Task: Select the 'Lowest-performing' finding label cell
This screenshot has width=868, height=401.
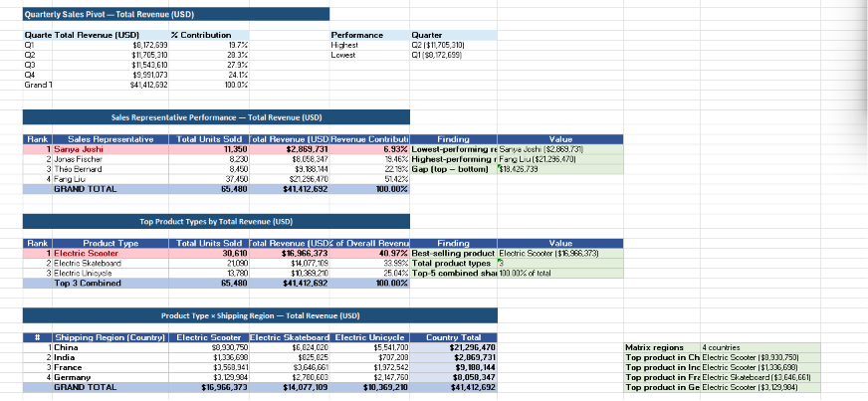Action: 454,149
